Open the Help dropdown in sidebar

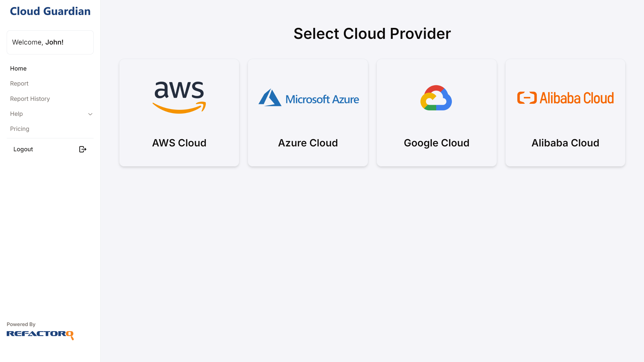(16, 114)
